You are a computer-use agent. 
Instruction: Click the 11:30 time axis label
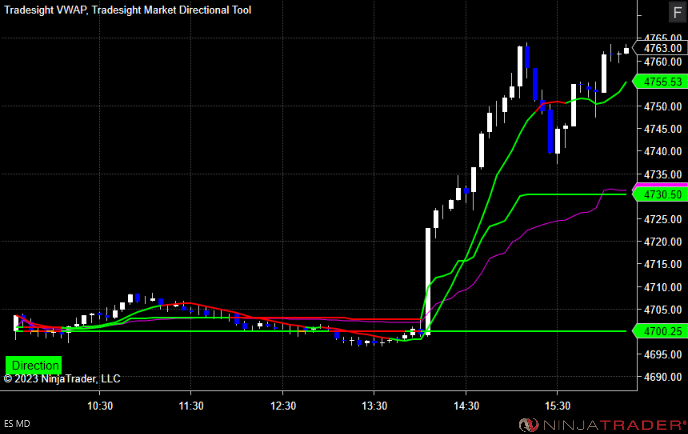click(x=191, y=406)
